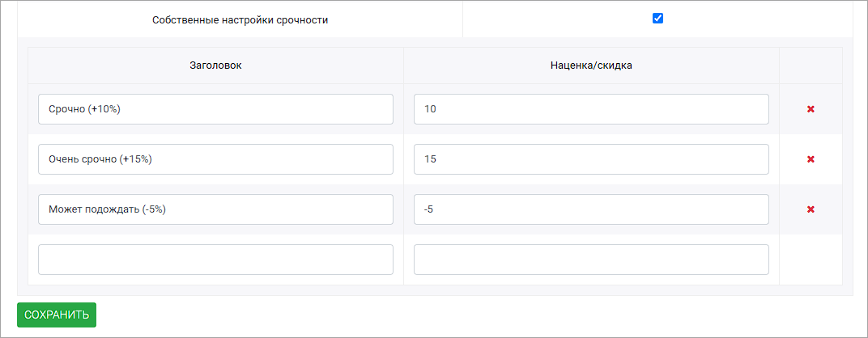Click the 'Собственные настройки срочности' label
Image resolution: width=868 pixels, height=338 pixels.
click(x=240, y=20)
